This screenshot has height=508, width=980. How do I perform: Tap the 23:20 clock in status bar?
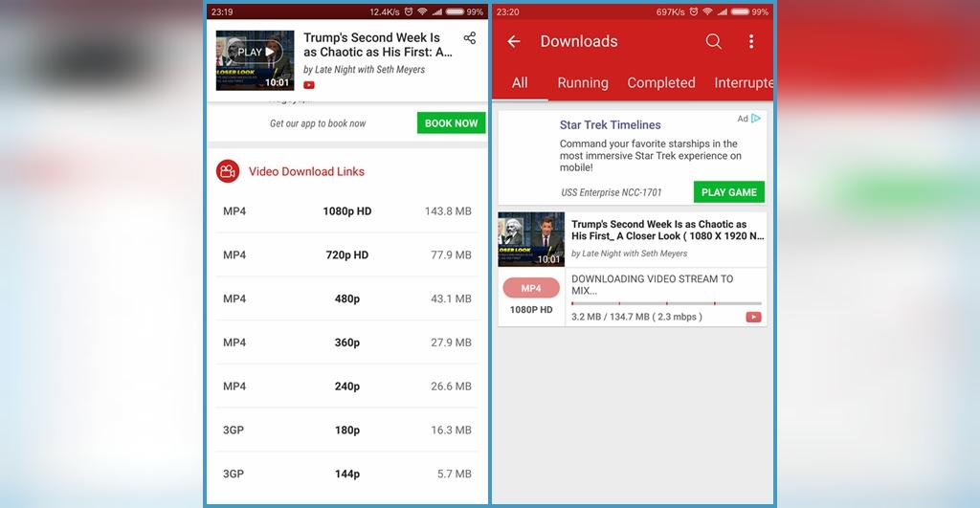tap(507, 11)
